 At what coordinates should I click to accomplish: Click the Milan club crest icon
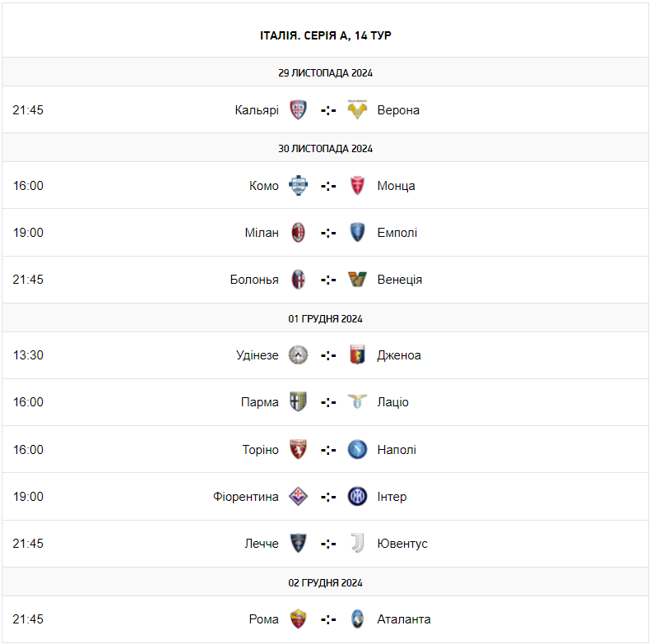coord(298,233)
